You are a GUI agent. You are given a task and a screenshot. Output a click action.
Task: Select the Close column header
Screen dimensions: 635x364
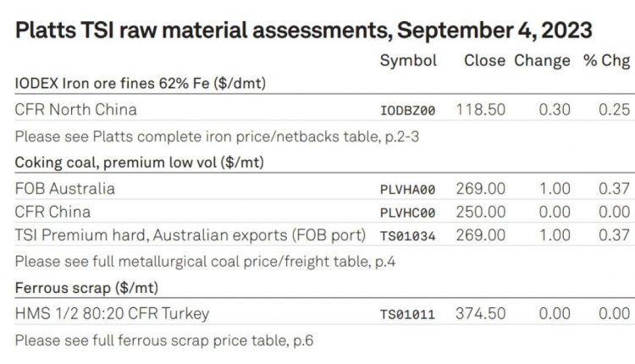pos(484,60)
